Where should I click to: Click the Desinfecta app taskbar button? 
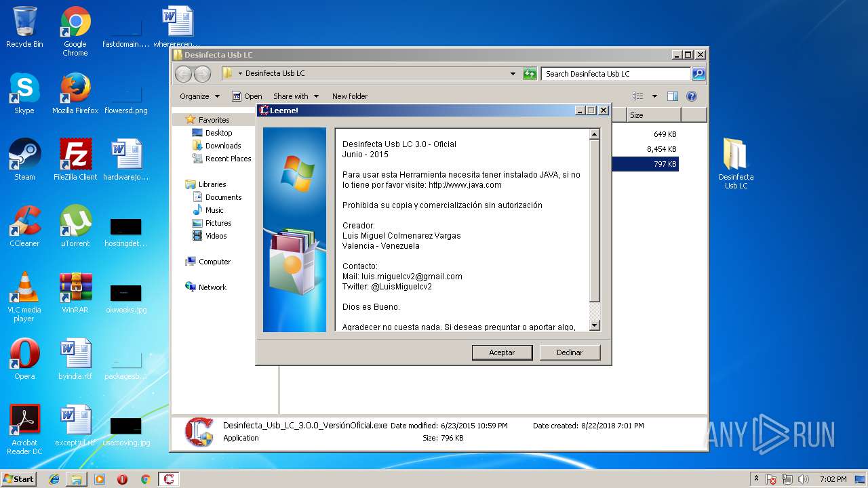(169, 479)
